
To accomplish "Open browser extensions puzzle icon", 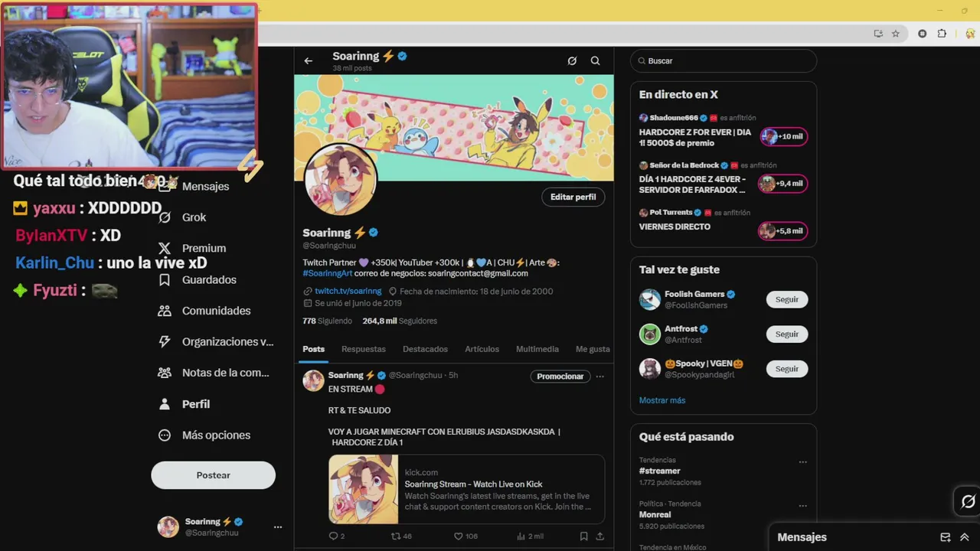I will (x=942, y=34).
